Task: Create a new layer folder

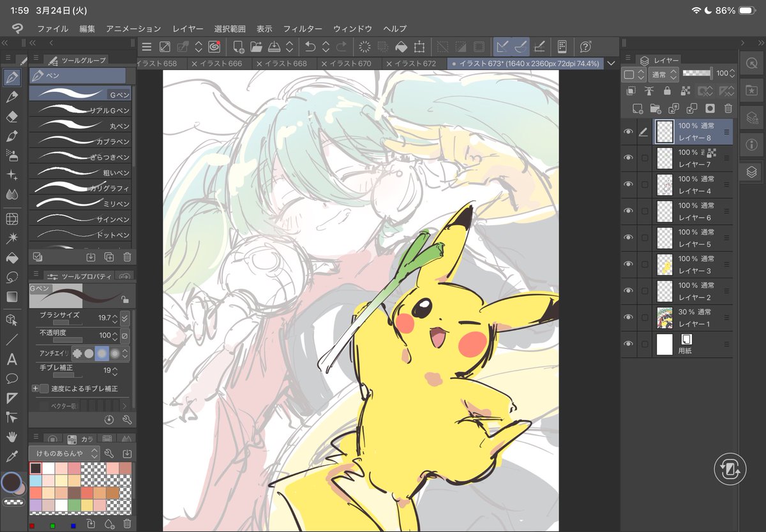Action: coord(655,109)
